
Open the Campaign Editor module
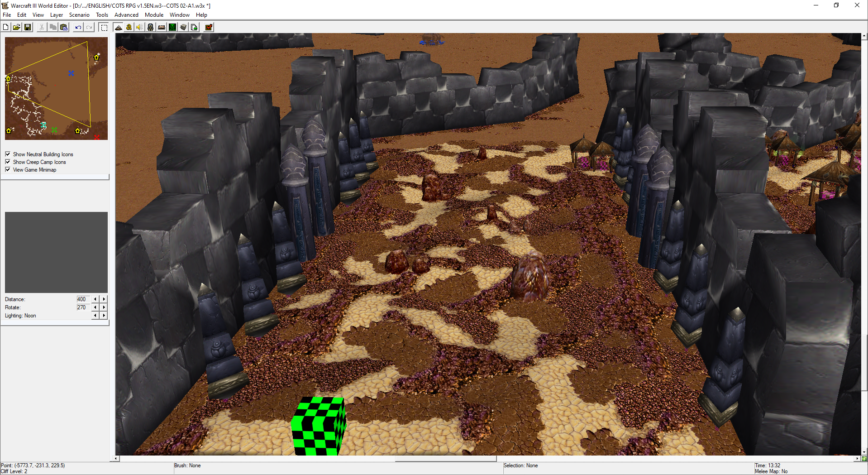(162, 27)
